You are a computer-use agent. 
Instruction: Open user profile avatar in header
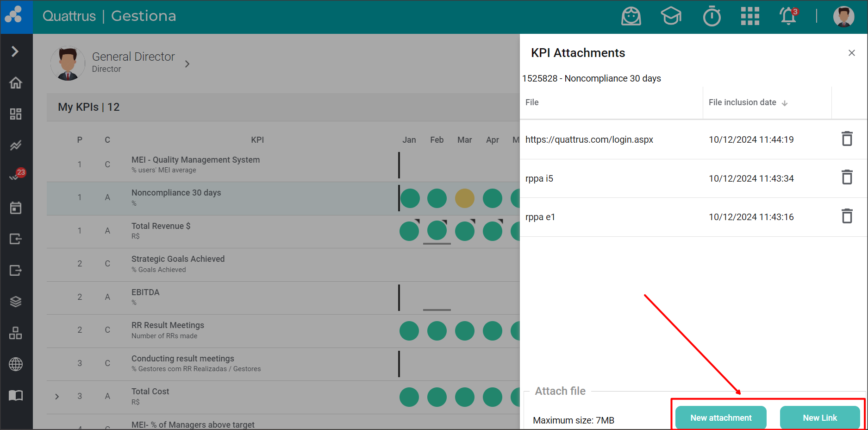(843, 17)
